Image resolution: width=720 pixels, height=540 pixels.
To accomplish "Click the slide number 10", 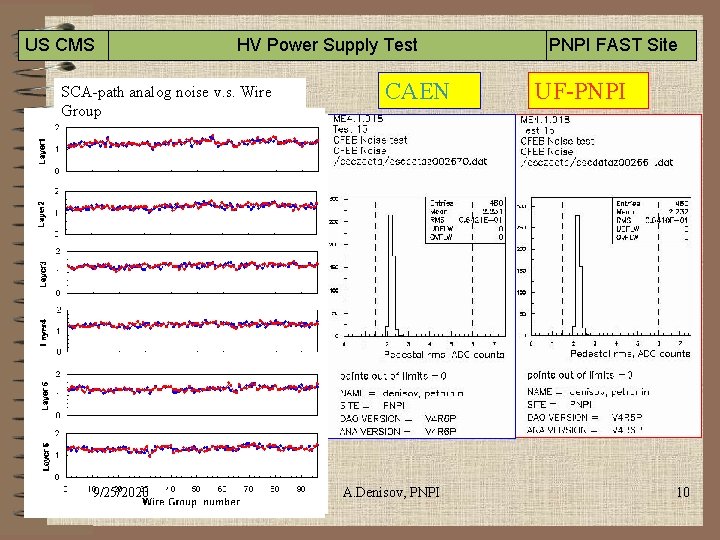I will pyautogui.click(x=683, y=492).
